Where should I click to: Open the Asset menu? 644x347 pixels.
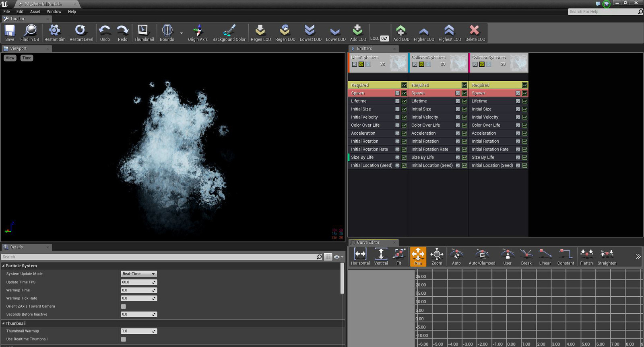[35, 12]
